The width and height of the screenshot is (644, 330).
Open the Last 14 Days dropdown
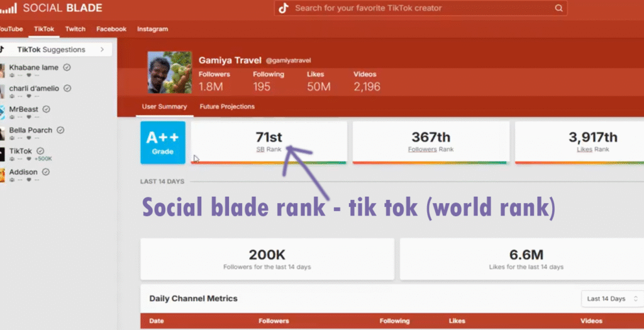612,299
